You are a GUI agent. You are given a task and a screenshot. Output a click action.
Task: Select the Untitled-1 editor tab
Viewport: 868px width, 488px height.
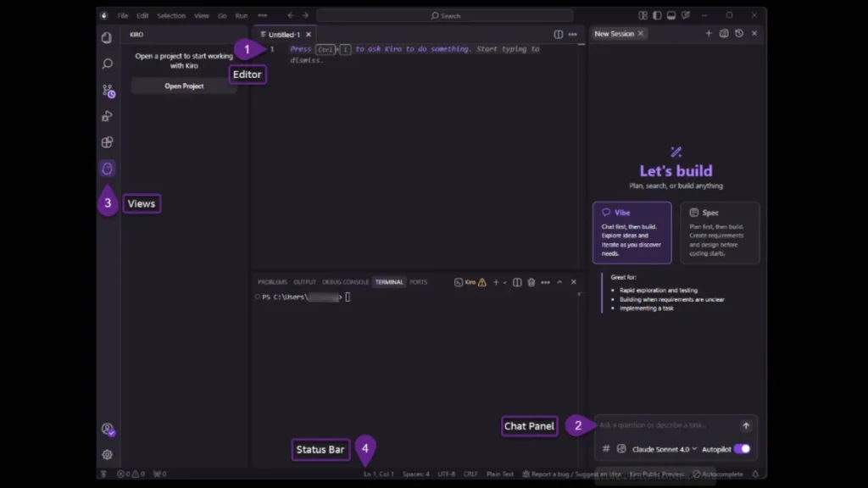(x=285, y=34)
